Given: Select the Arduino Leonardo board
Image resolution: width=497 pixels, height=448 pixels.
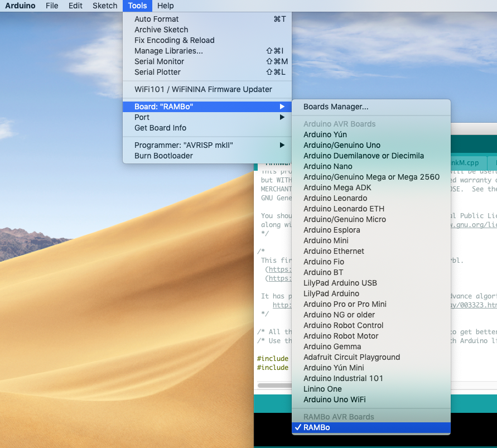Looking at the screenshot, I should pos(371,198).
